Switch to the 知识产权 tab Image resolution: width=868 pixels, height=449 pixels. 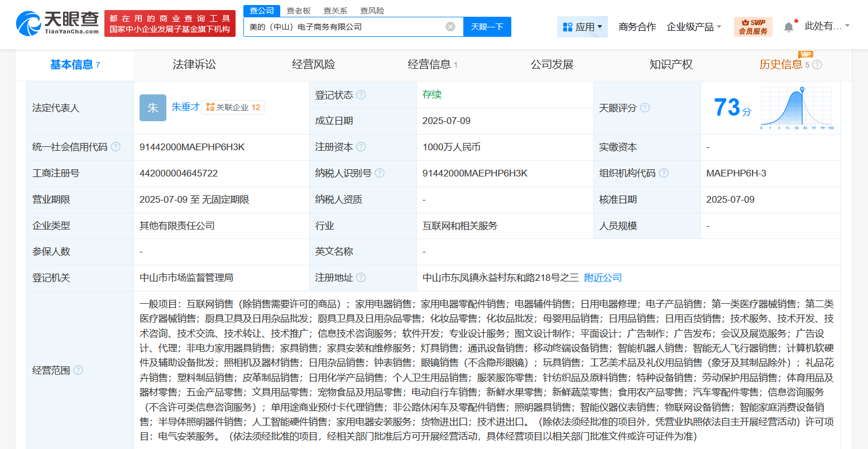click(x=671, y=65)
